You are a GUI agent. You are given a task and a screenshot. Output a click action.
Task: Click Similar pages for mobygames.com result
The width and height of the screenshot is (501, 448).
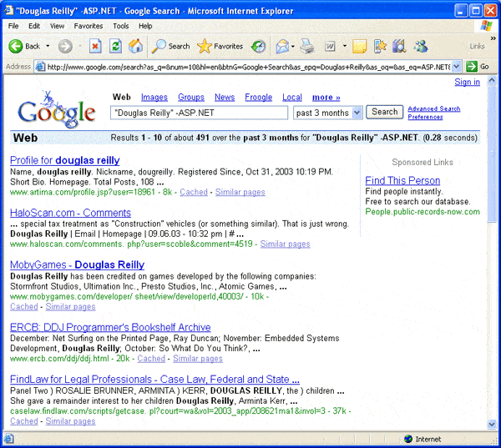pos(70,307)
